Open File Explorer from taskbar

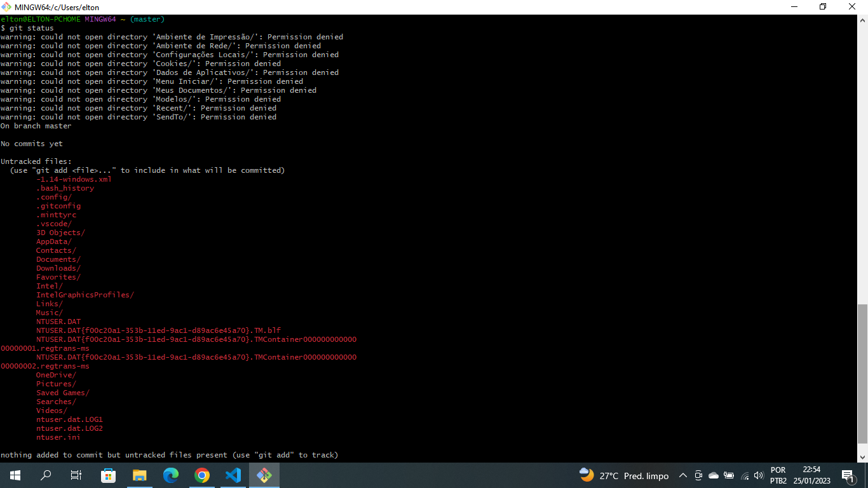click(x=139, y=475)
